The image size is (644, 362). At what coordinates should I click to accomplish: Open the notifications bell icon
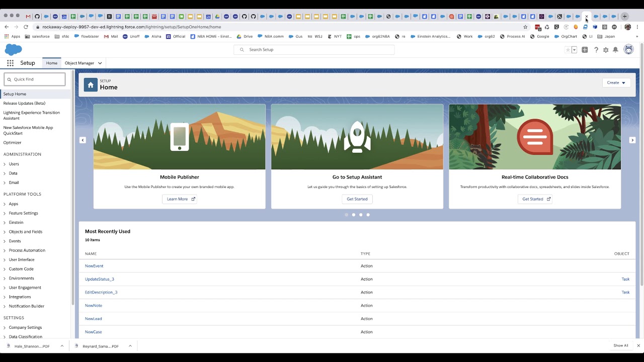click(615, 50)
